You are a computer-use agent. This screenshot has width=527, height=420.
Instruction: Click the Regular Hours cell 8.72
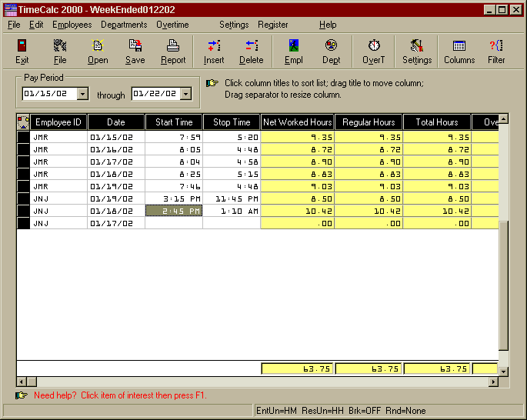[x=369, y=149]
